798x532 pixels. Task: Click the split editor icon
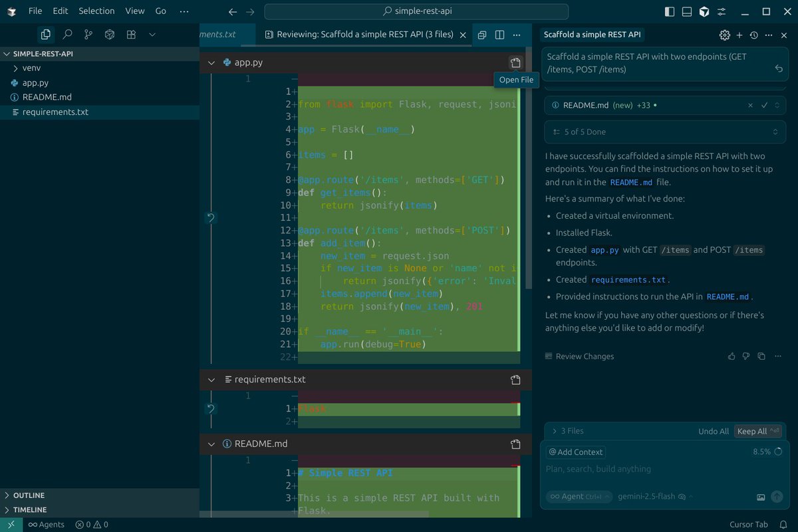[499, 35]
